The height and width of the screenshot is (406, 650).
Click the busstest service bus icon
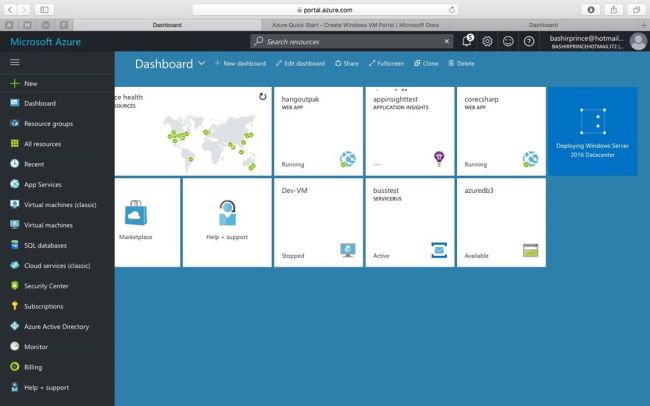pyautogui.click(x=439, y=250)
